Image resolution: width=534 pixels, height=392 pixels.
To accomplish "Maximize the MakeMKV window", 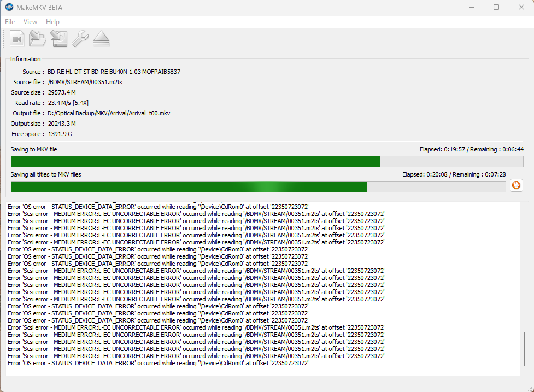I will pos(496,7).
